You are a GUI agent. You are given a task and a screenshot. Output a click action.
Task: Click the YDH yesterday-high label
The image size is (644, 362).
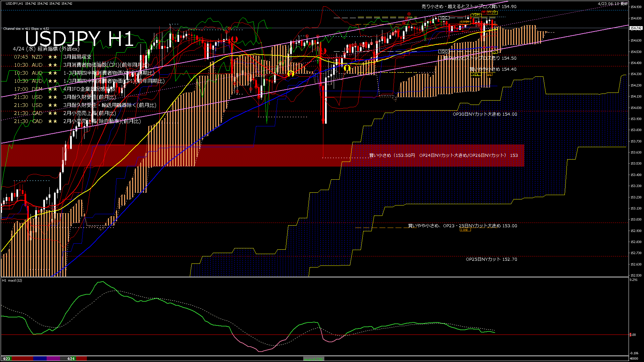(x=476, y=15)
